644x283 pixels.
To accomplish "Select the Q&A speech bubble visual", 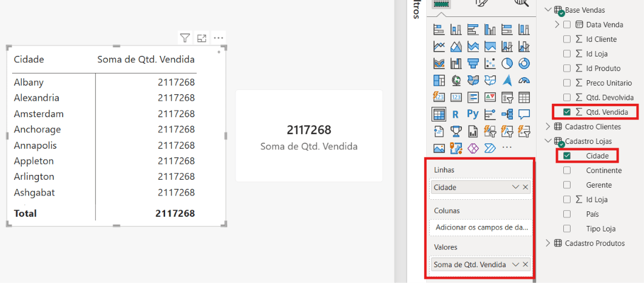I will (x=524, y=114).
